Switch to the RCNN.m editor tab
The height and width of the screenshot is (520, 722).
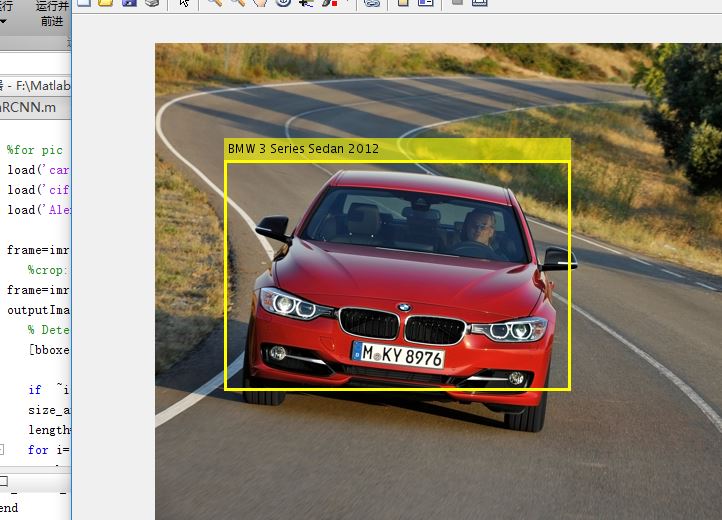pos(28,107)
